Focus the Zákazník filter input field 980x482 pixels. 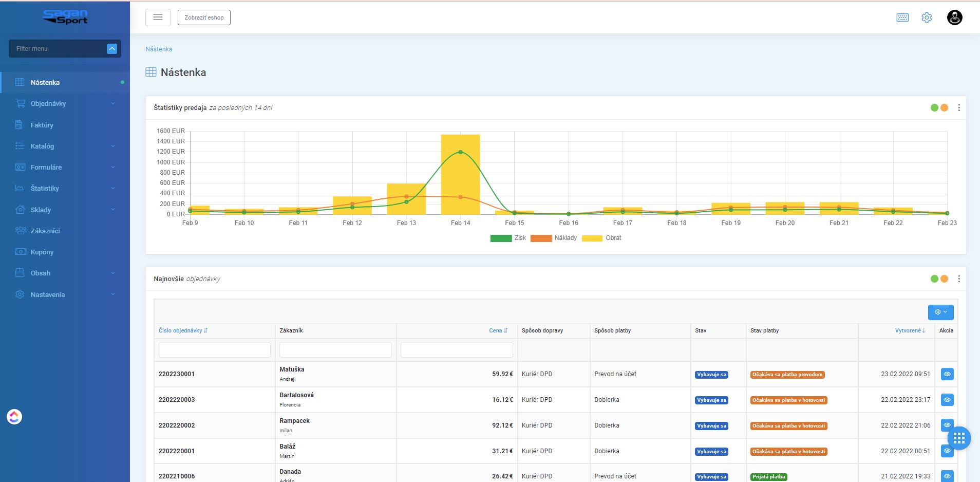(x=335, y=350)
